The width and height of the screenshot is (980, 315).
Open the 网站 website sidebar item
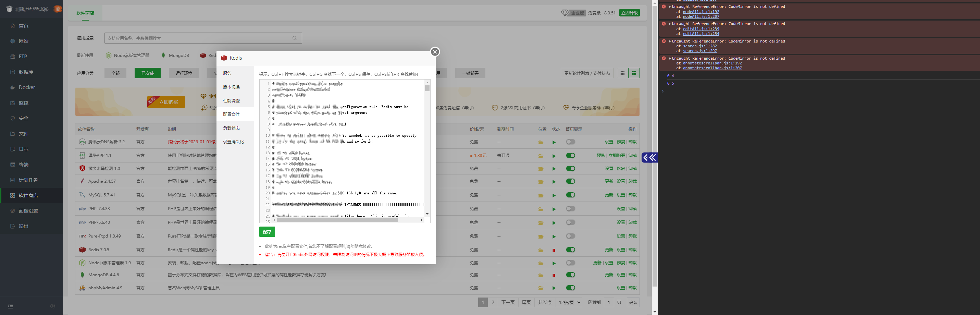pyautogui.click(x=24, y=41)
